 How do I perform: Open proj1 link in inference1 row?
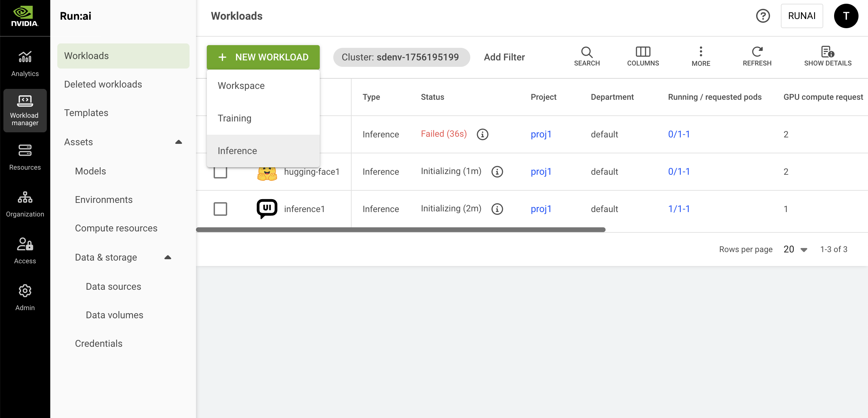pos(541,209)
